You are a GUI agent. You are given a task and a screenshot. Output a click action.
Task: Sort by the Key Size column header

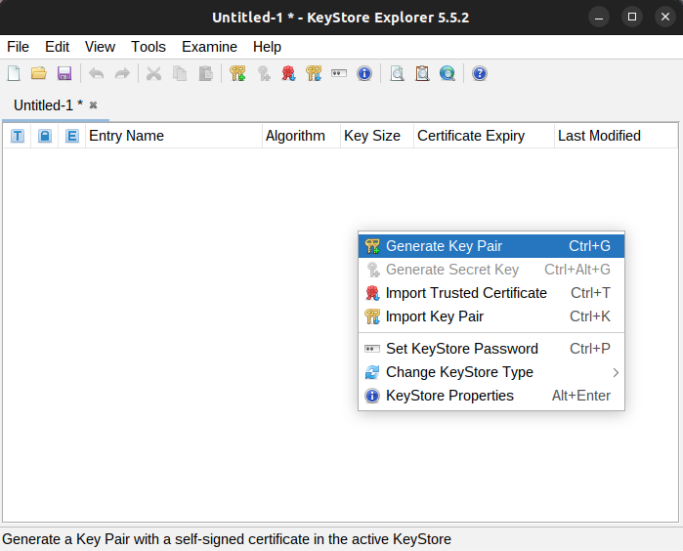377,136
